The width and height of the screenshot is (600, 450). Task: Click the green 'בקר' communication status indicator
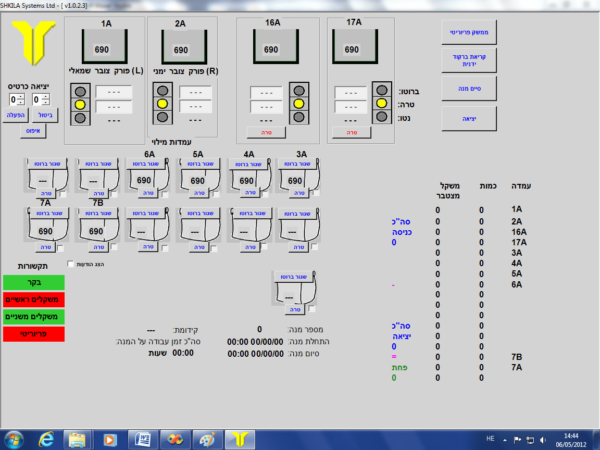[33, 283]
